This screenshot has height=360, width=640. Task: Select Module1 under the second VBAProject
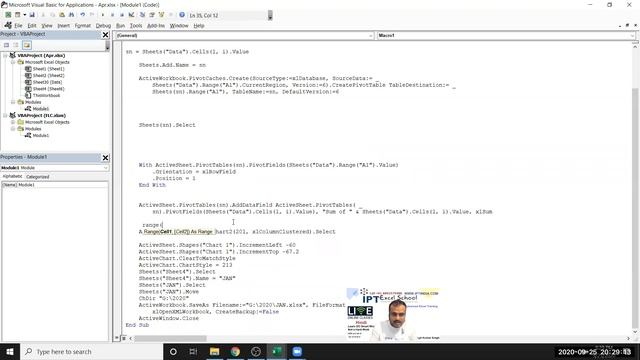click(x=40, y=135)
